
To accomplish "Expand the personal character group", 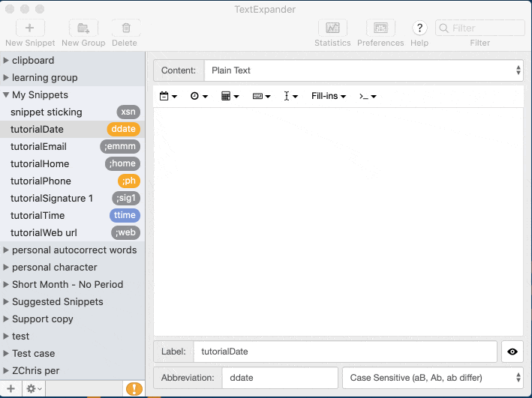I will [x=6, y=267].
